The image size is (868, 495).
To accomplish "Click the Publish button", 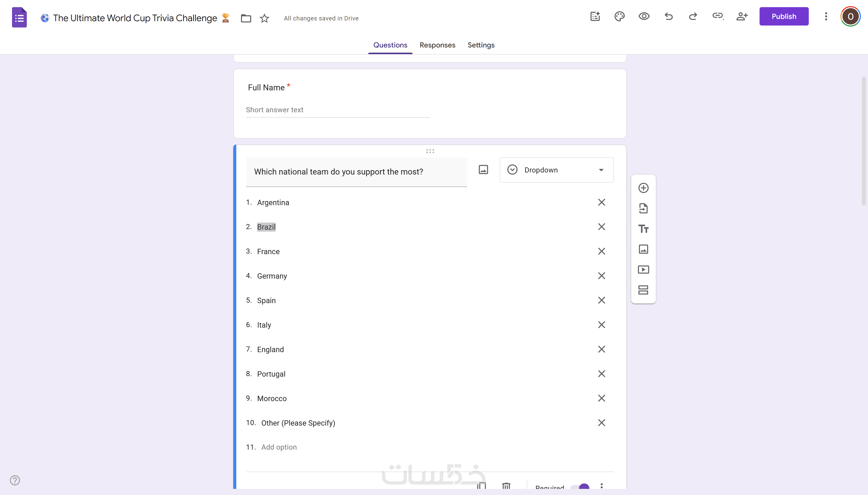I will (784, 16).
